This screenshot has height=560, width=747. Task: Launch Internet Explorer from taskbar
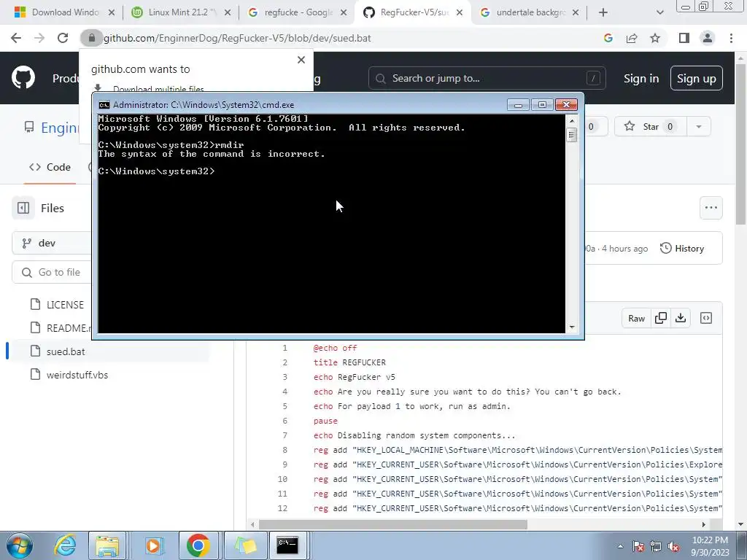(x=64, y=545)
